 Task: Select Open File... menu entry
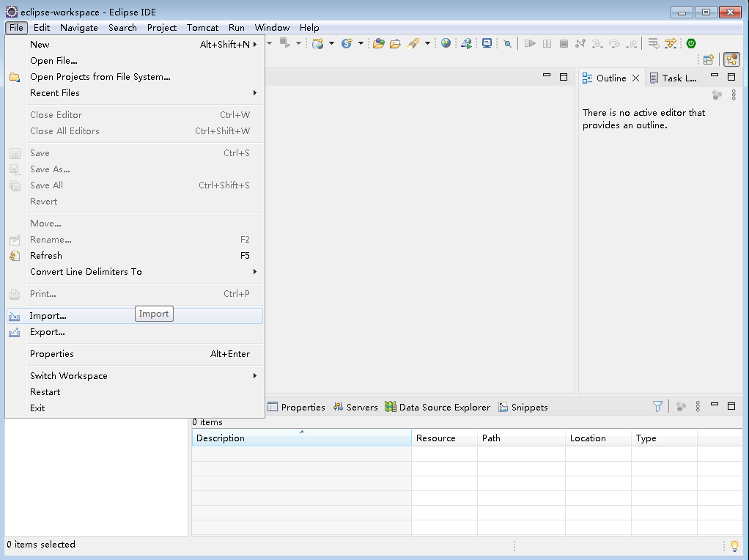click(135, 61)
